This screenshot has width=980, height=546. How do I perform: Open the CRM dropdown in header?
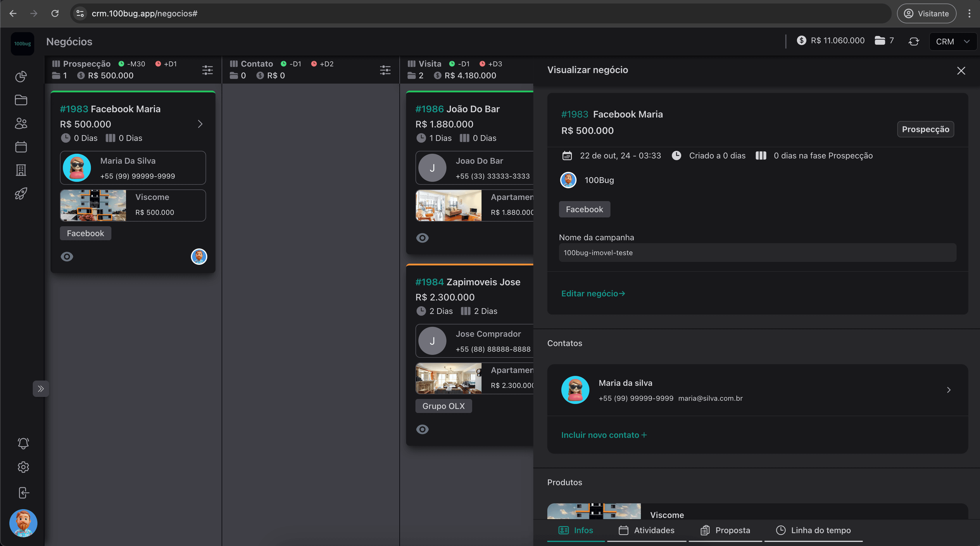(952, 42)
